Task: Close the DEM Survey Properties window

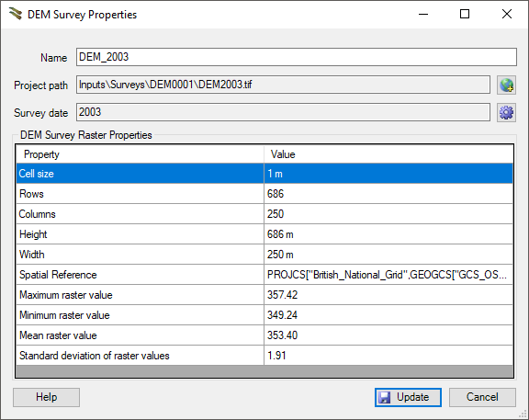Action: (507, 14)
